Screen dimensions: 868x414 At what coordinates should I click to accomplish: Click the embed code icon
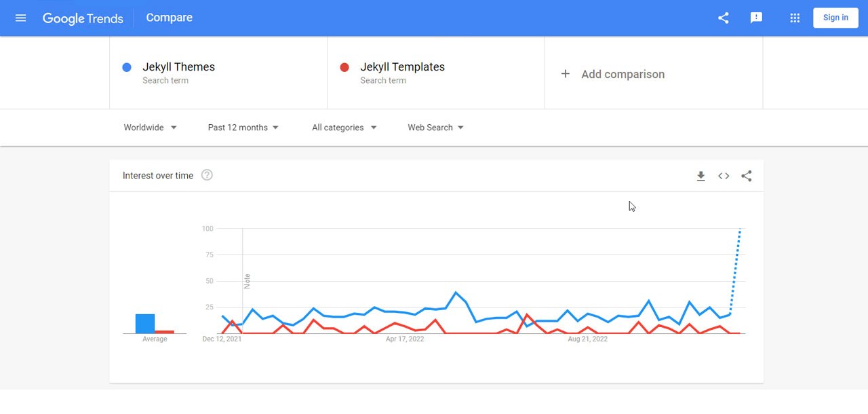coord(724,176)
